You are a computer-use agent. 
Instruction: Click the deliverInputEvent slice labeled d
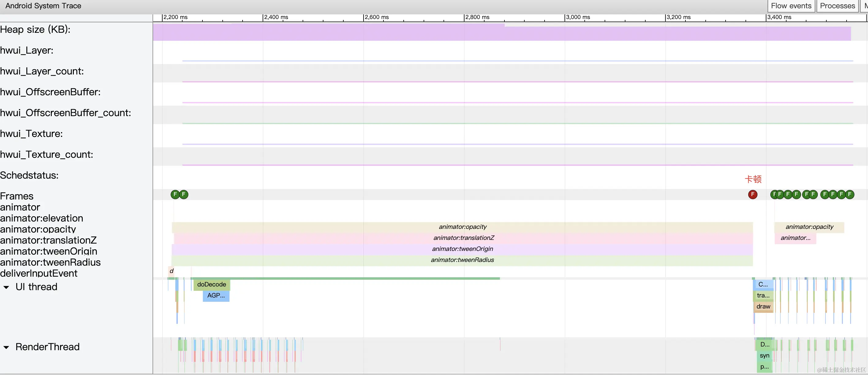click(x=171, y=271)
